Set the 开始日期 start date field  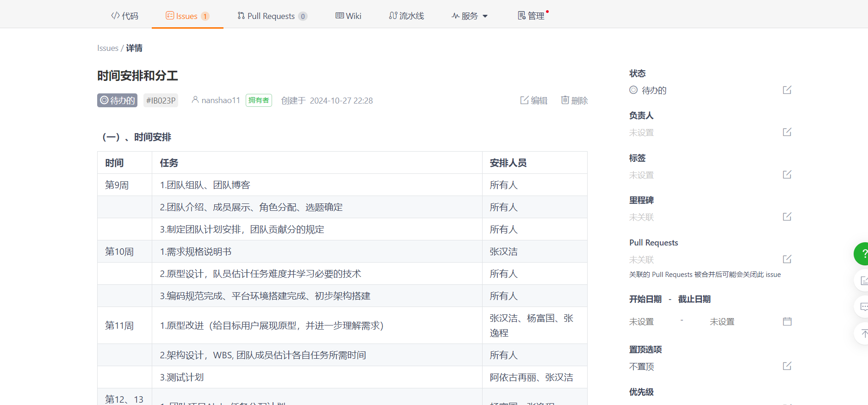pyautogui.click(x=642, y=322)
